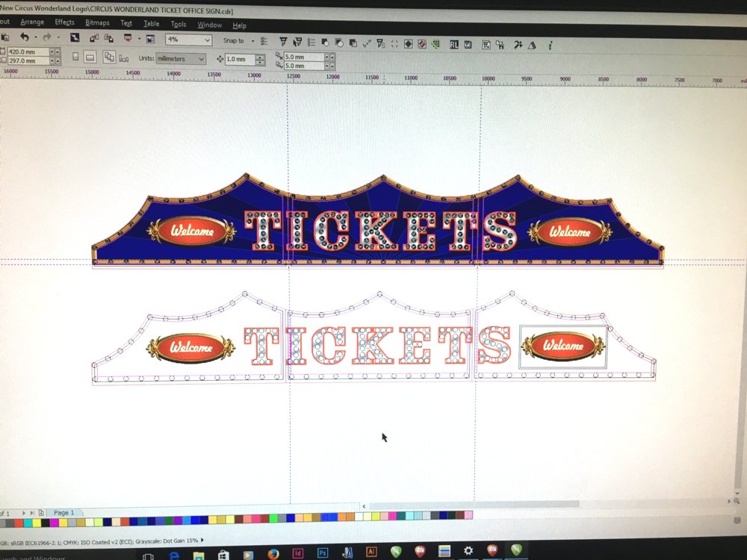Open Photoshop from the taskbar

tap(323, 552)
